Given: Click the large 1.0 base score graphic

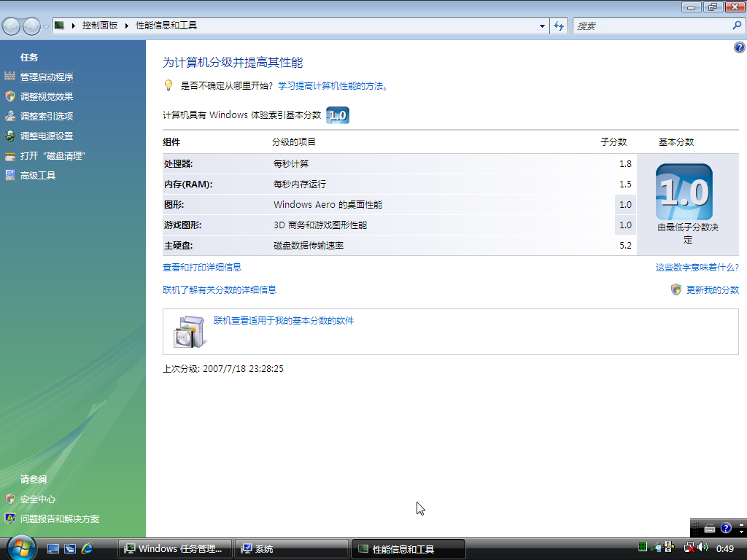Looking at the screenshot, I should [x=684, y=192].
